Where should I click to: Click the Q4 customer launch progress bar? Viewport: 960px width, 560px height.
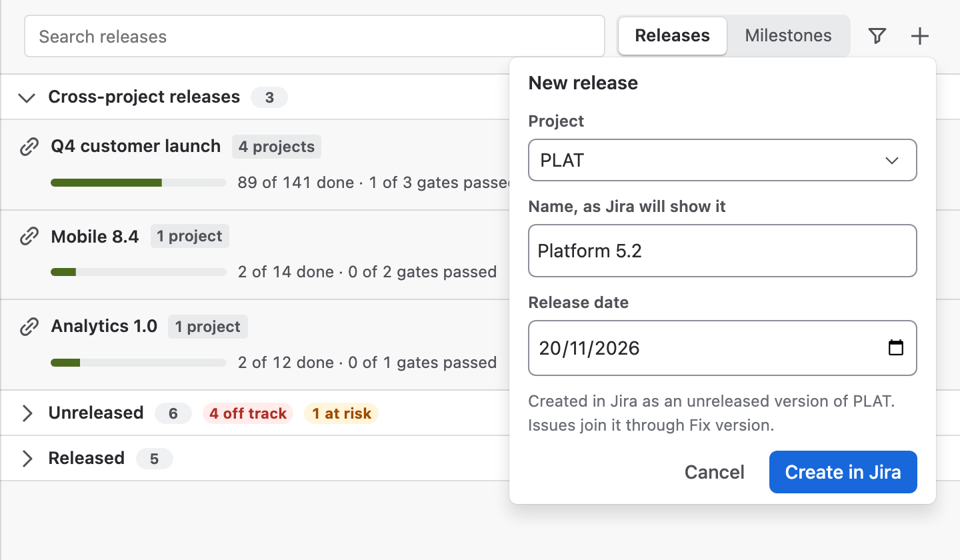tap(139, 183)
